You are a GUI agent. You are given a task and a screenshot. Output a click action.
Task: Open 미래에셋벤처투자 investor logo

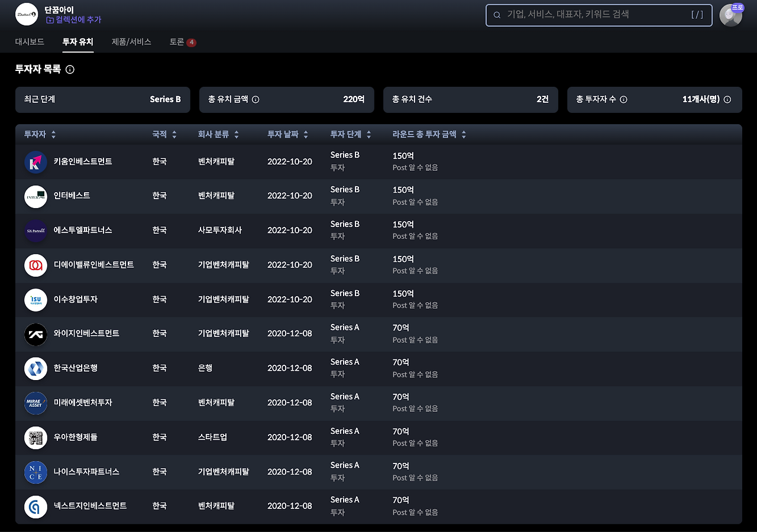[35, 403]
